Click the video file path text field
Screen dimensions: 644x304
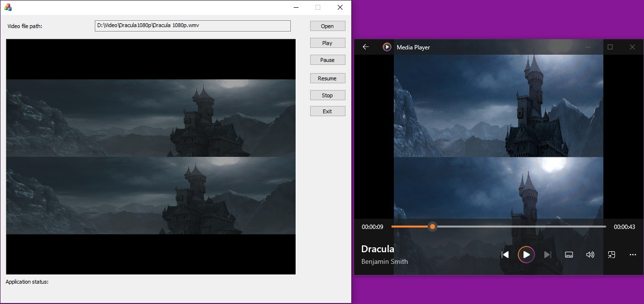193,26
